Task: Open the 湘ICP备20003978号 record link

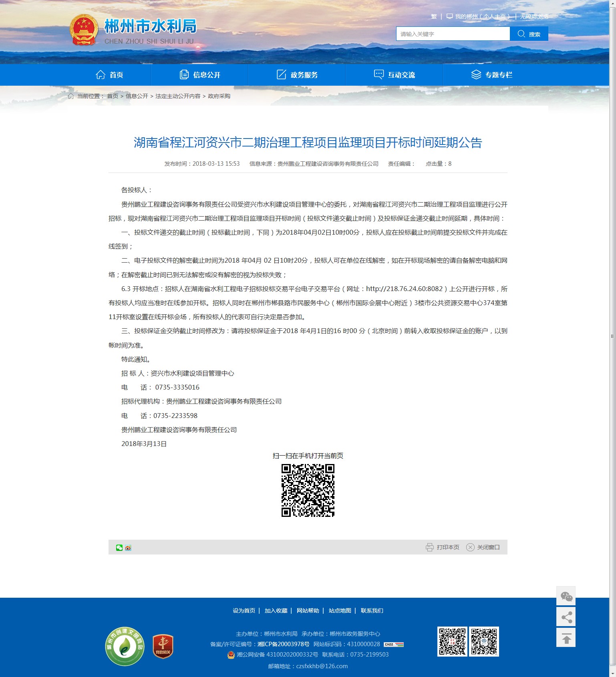Action: click(283, 644)
